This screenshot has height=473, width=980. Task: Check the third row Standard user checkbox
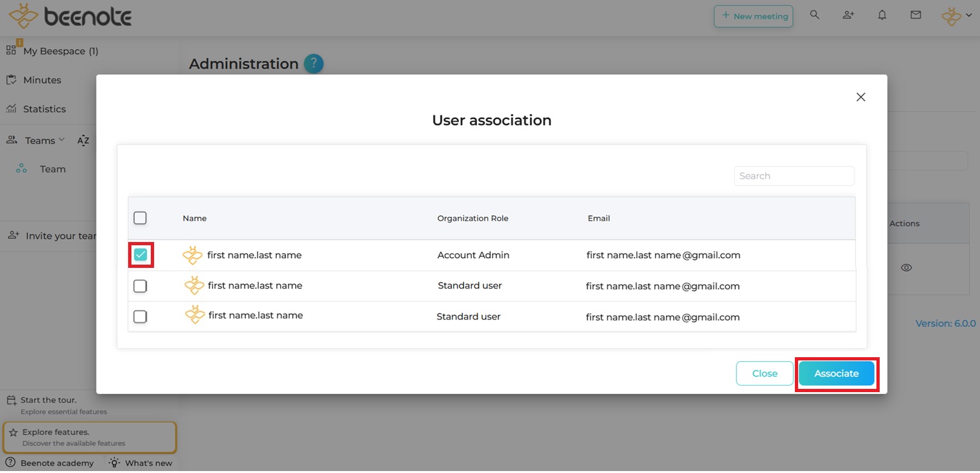pyautogui.click(x=140, y=316)
